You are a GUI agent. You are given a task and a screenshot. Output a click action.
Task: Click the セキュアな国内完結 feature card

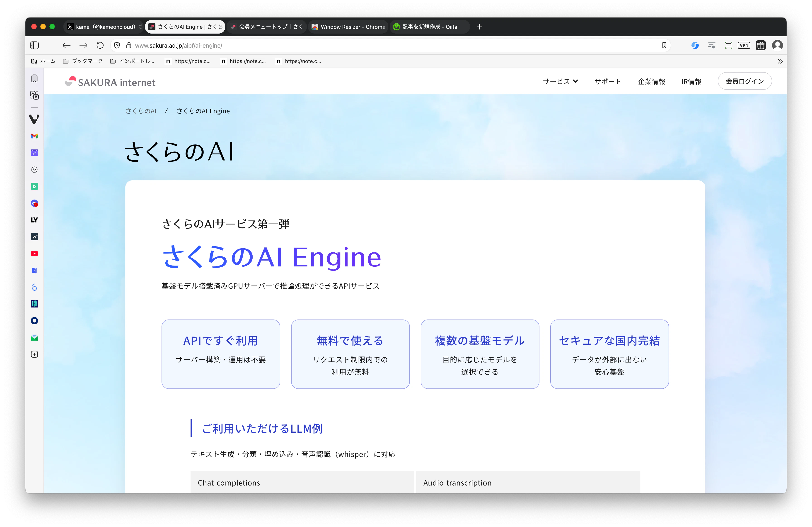(x=609, y=354)
